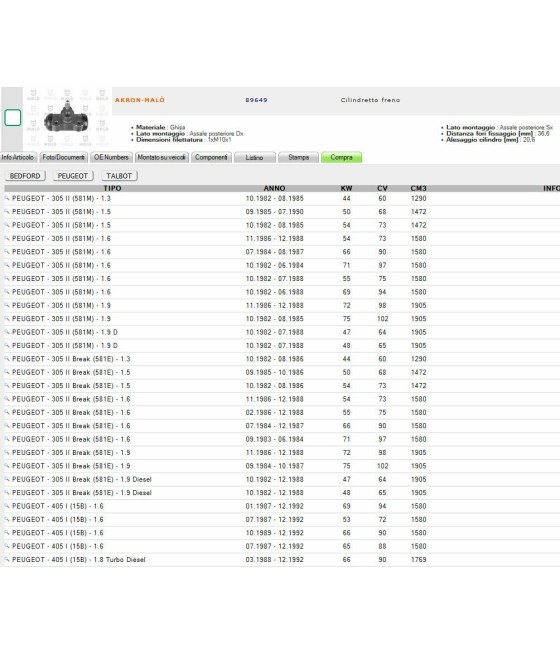560x655 pixels.
Task: Click magnifier icon for 405 I 1.8 Turbo Diesel row
Action: 7,559
